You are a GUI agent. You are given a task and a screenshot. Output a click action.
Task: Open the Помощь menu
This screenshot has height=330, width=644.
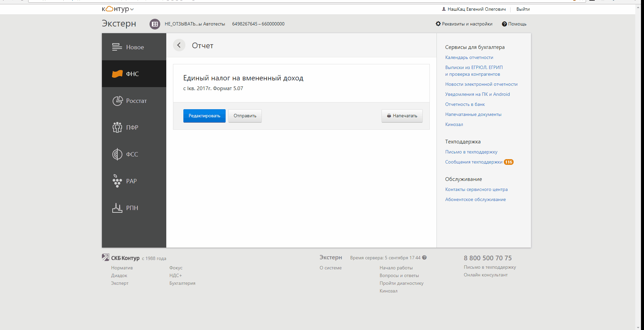point(514,24)
